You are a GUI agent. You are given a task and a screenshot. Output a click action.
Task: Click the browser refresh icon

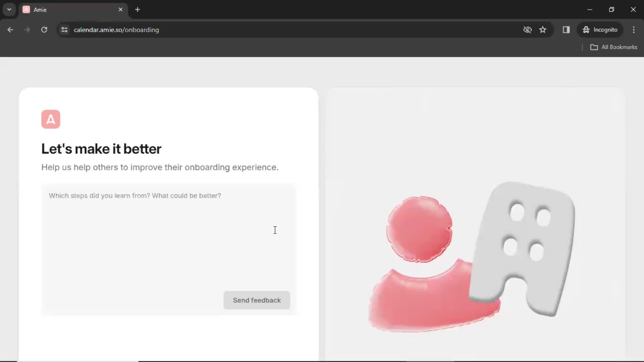[x=44, y=29]
